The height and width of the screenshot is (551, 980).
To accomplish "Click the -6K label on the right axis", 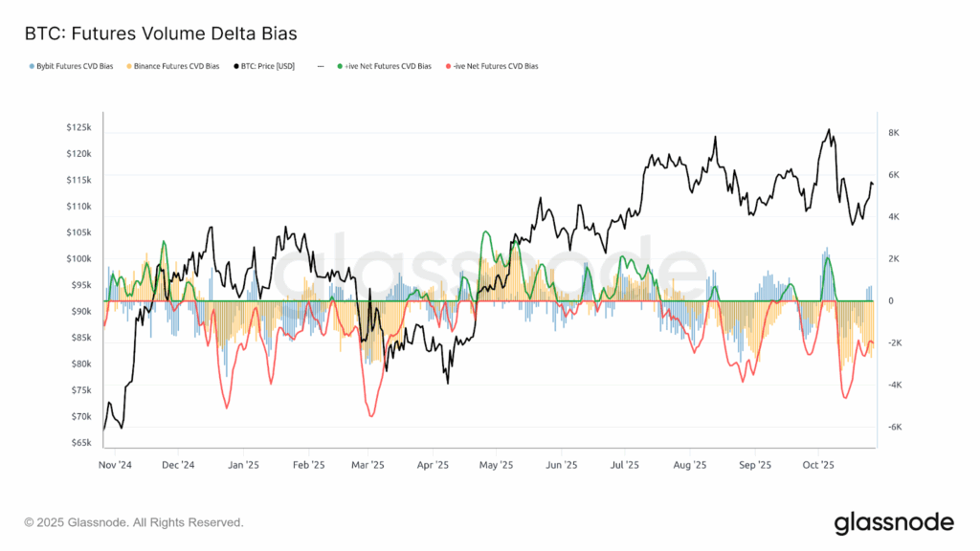I will coord(894,428).
